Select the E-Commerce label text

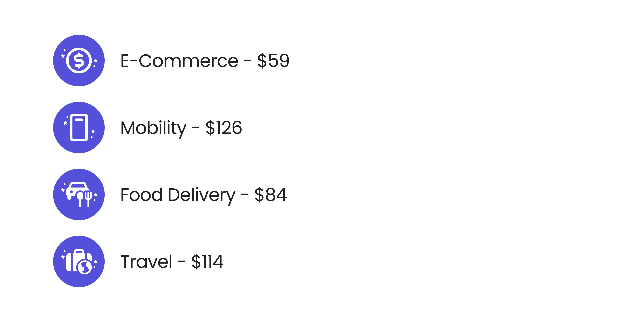pyautogui.click(x=179, y=61)
